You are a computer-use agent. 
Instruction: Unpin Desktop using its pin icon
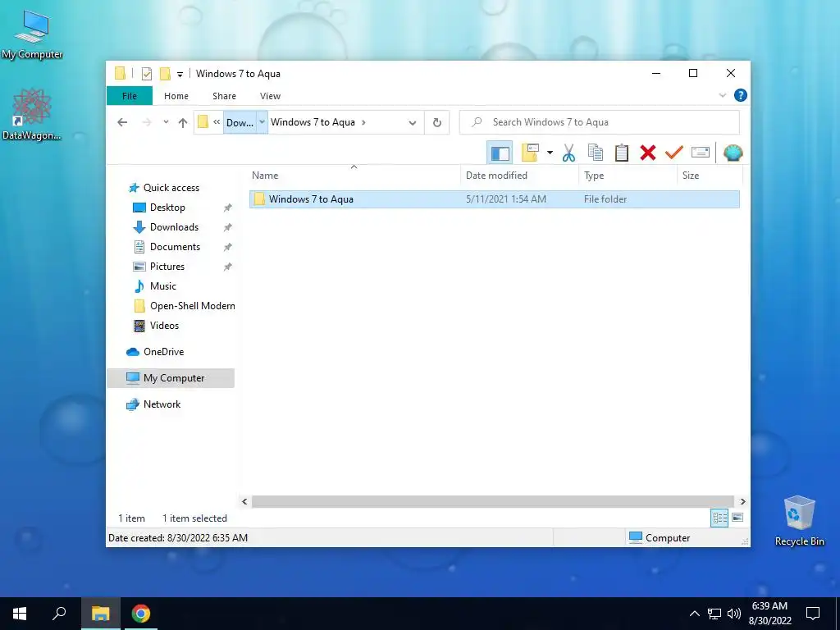[228, 208]
